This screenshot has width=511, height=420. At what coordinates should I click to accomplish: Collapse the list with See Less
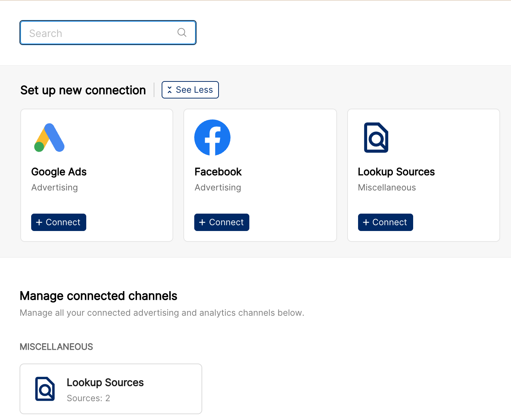tap(190, 90)
